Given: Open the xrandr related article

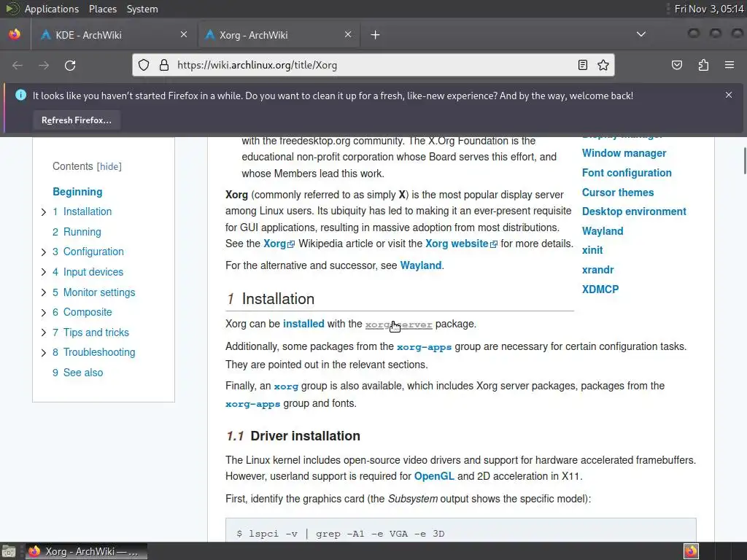Looking at the screenshot, I should coord(597,270).
